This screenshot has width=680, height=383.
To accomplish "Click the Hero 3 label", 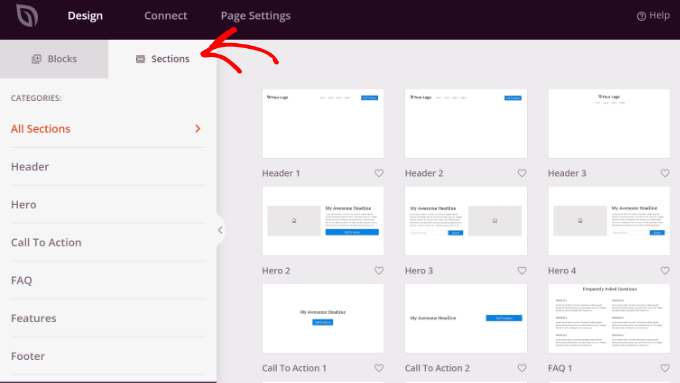I will tap(419, 271).
